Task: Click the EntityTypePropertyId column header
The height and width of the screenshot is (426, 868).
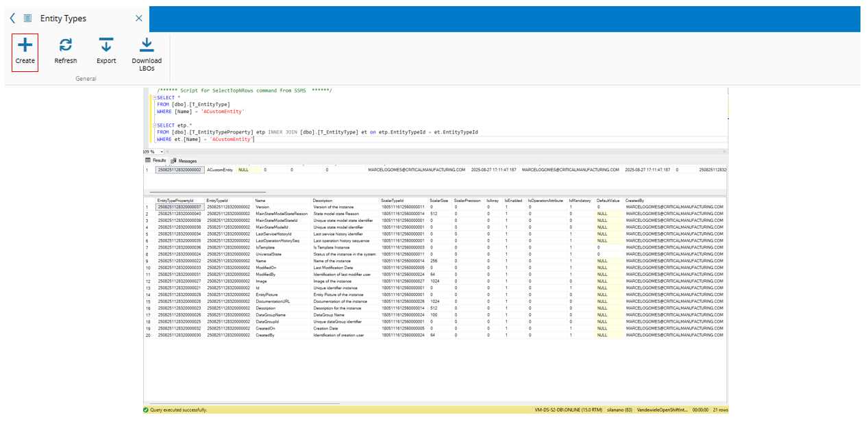Action: [x=179, y=201]
